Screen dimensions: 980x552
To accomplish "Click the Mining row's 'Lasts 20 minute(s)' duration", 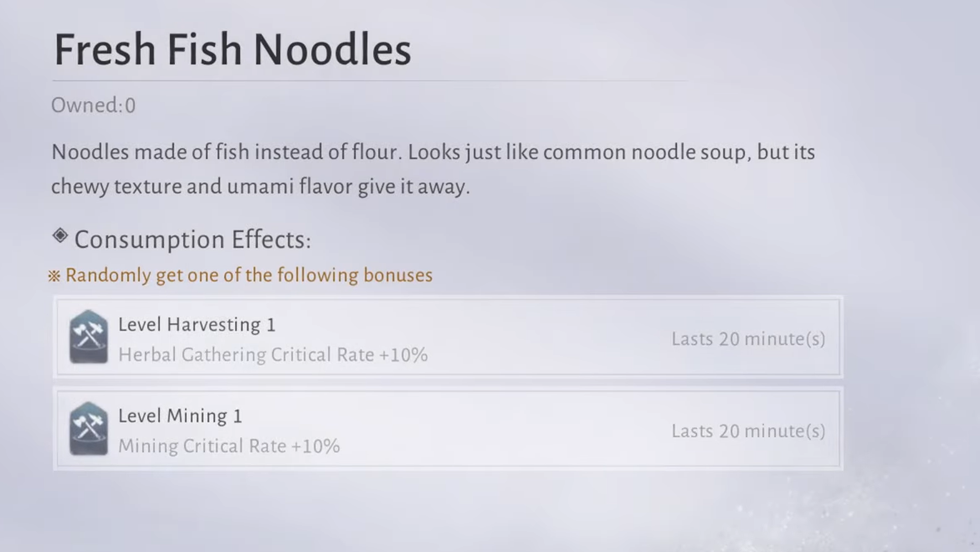I will 747,431.
